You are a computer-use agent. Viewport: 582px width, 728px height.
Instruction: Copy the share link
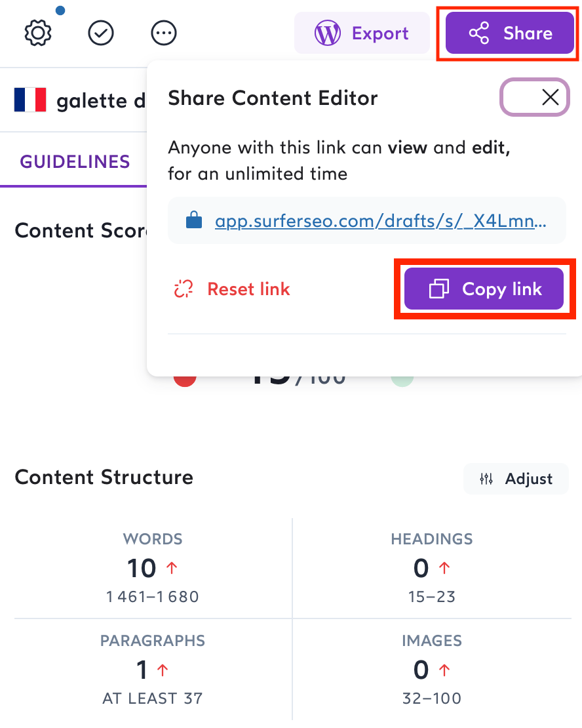point(484,289)
